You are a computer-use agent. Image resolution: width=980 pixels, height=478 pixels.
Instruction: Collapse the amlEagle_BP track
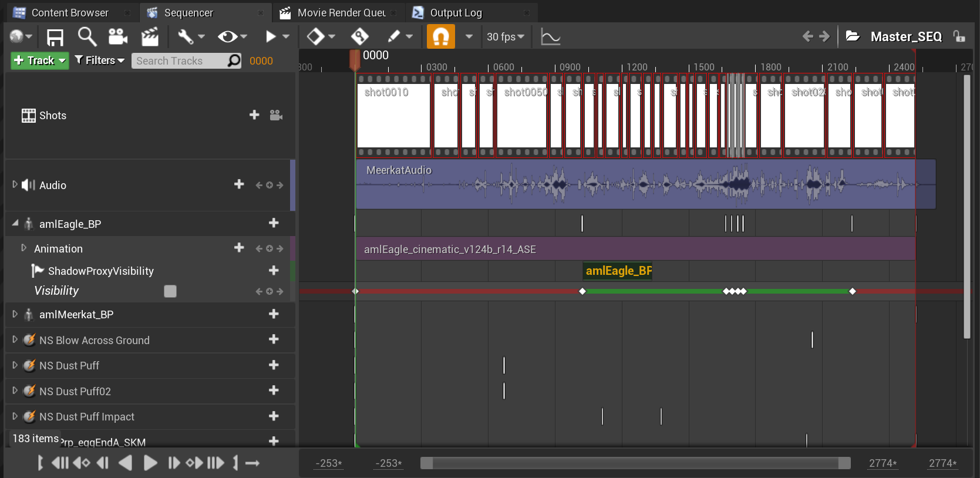pos(15,224)
